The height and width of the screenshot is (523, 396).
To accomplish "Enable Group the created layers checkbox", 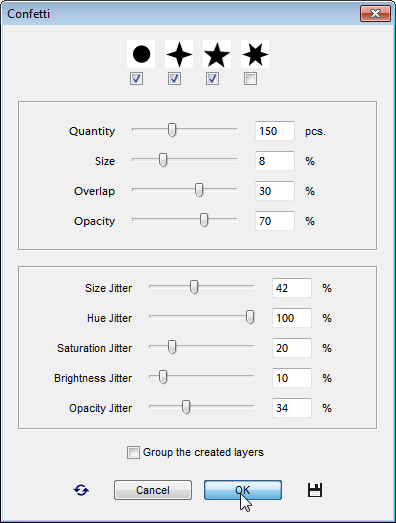I will [x=133, y=453].
